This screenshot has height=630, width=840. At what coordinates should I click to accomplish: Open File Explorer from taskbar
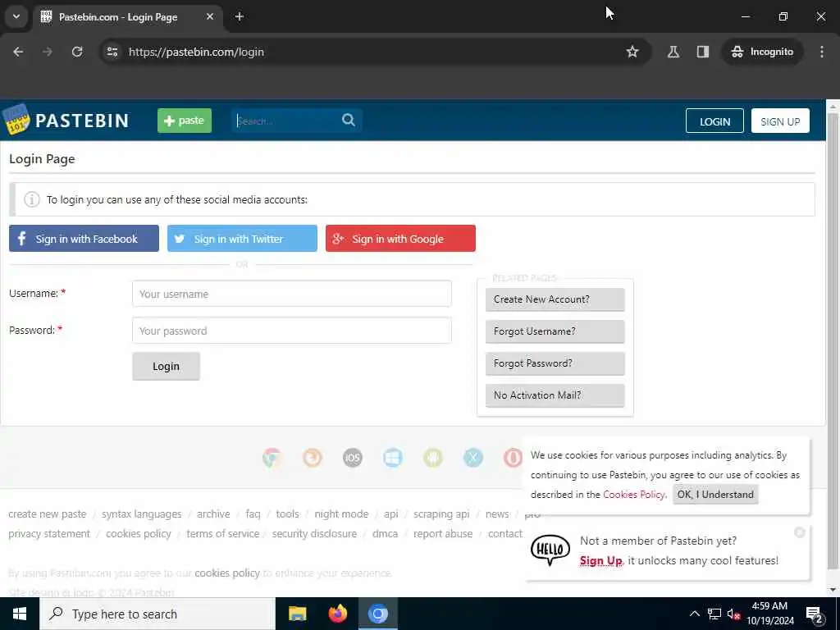point(297,614)
